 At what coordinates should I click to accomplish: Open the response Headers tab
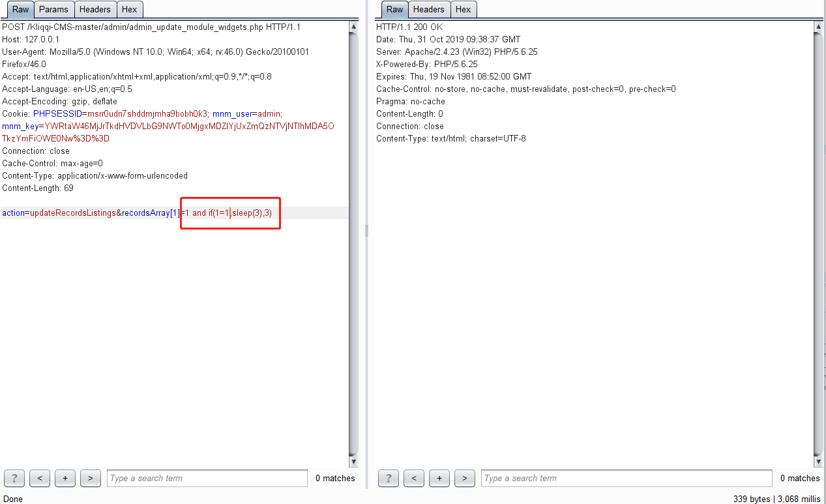pyautogui.click(x=428, y=9)
